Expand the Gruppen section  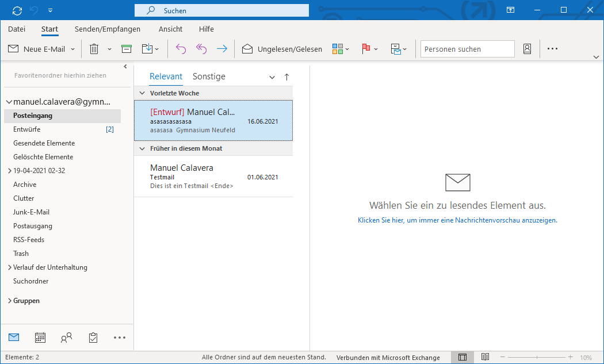click(10, 301)
